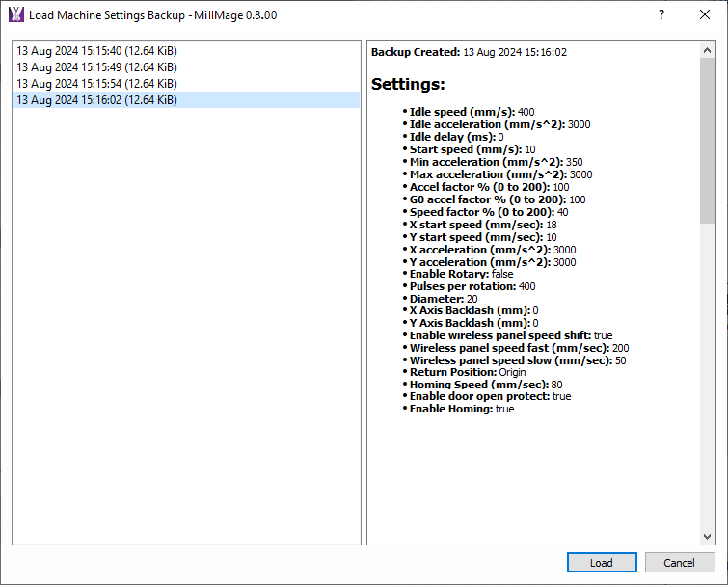Screen dimensions: 728x585
Task: Click the blue Origin return position value
Action: [512, 372]
